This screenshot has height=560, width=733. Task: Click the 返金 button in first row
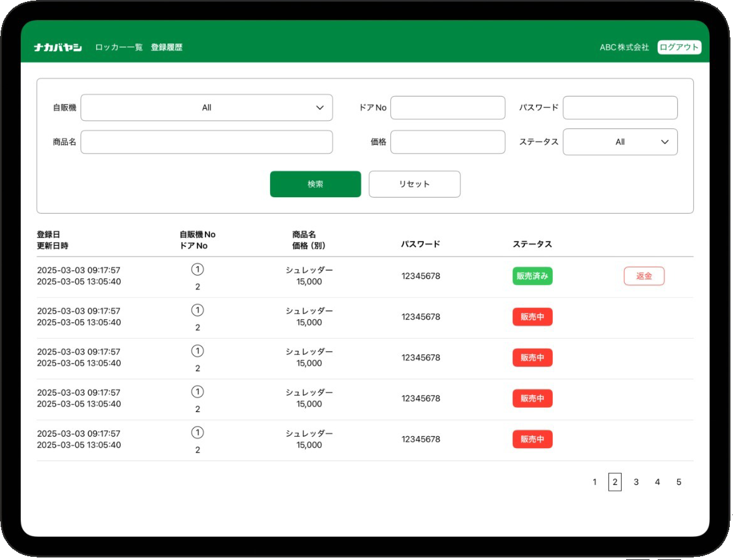tap(644, 276)
